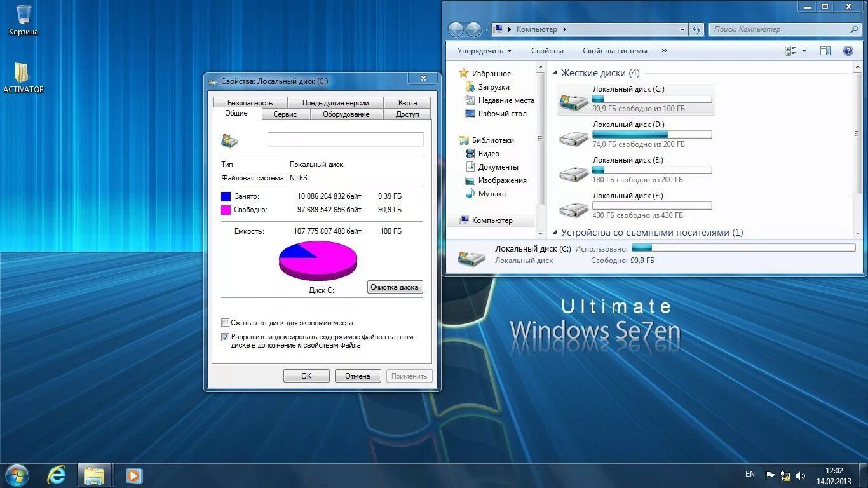Click the Action Center flag tray icon
The width and height of the screenshot is (868, 488).
(770, 475)
